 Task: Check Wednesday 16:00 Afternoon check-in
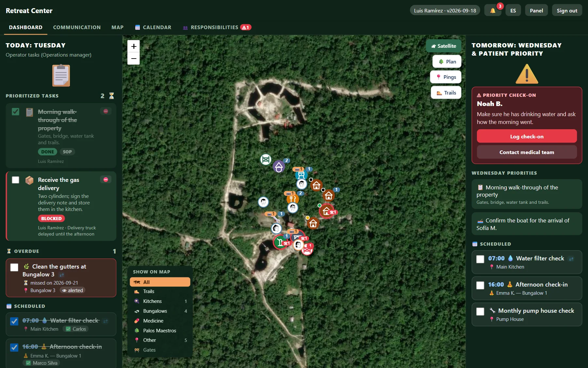[x=480, y=285]
